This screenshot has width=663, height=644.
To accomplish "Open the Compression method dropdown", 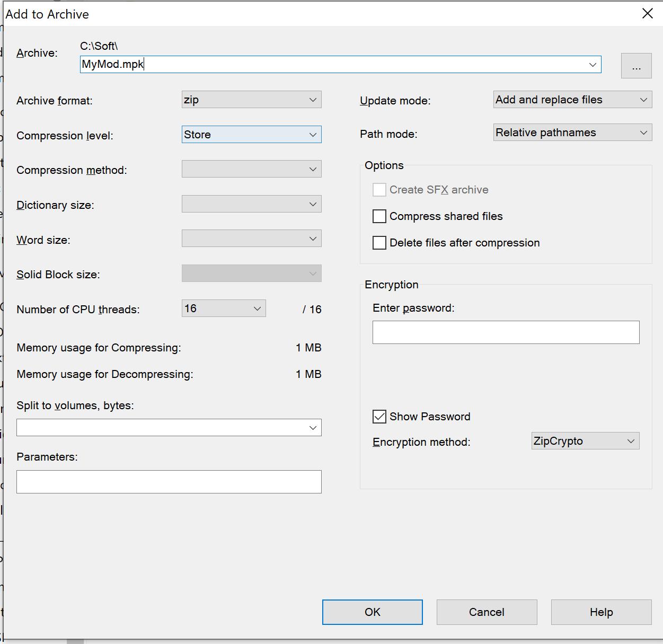I will click(x=251, y=170).
